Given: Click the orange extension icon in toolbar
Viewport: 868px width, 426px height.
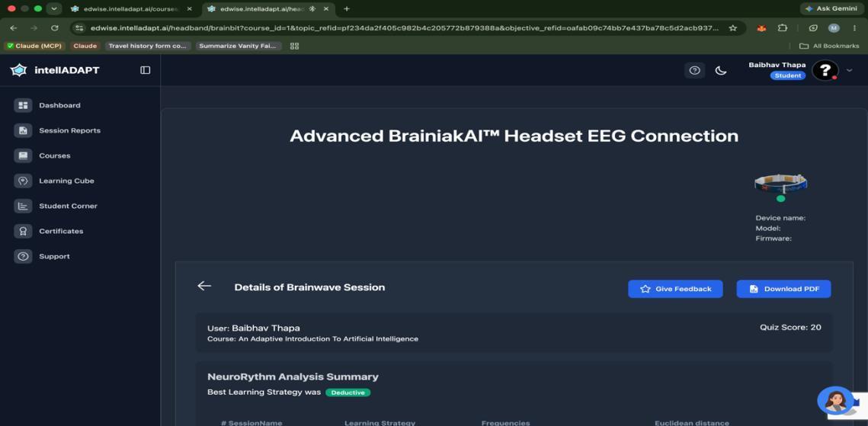Looking at the screenshot, I should tap(762, 28).
